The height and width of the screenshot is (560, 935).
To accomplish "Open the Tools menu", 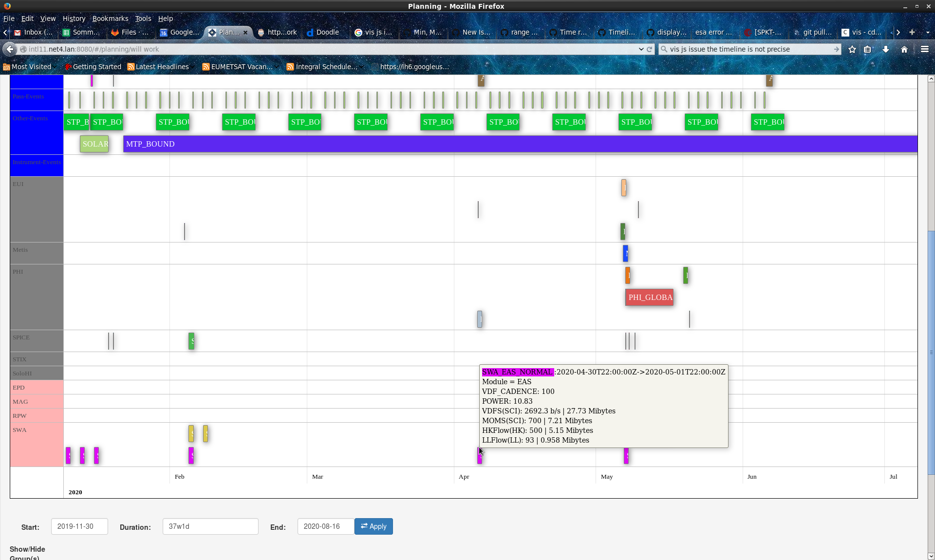I will coord(143,19).
